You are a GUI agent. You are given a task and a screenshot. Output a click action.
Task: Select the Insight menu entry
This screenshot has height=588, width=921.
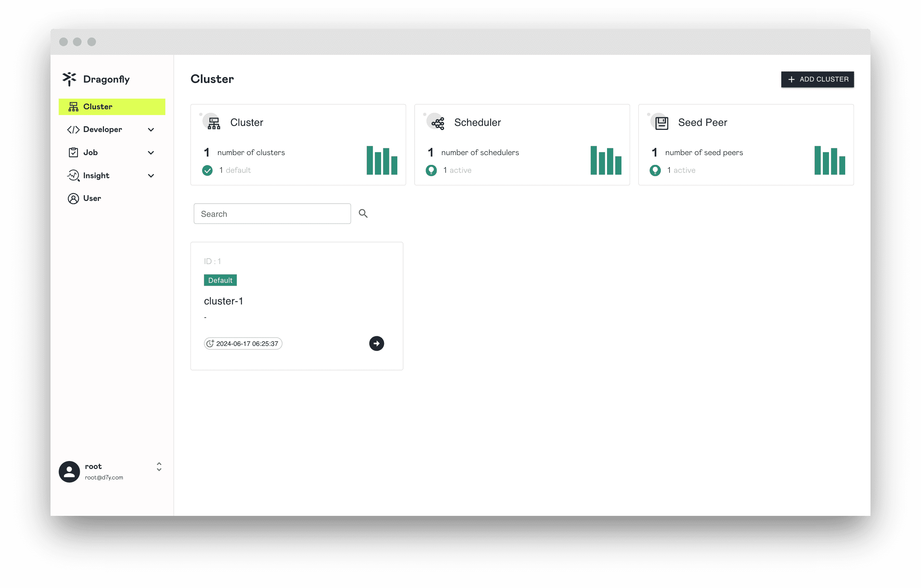point(112,175)
